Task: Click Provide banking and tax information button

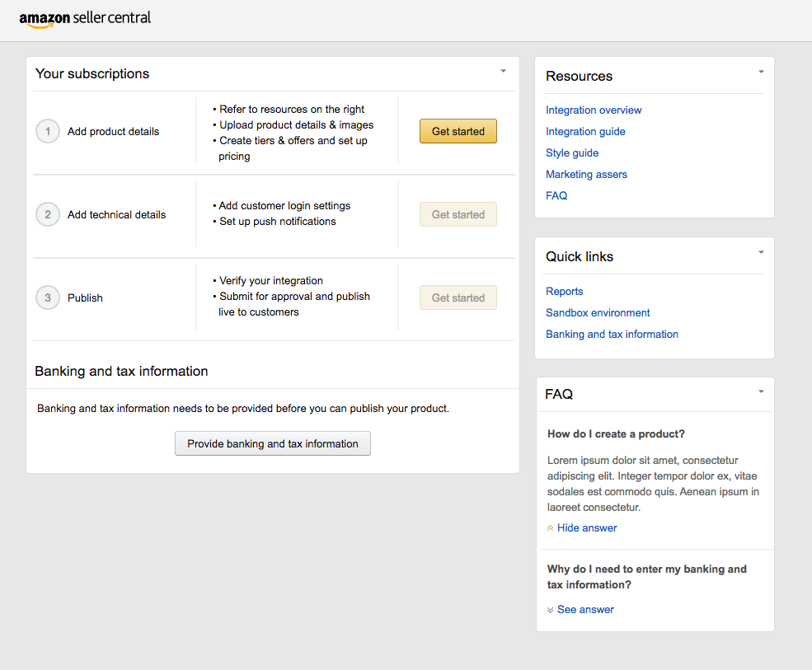Action: 273,443
